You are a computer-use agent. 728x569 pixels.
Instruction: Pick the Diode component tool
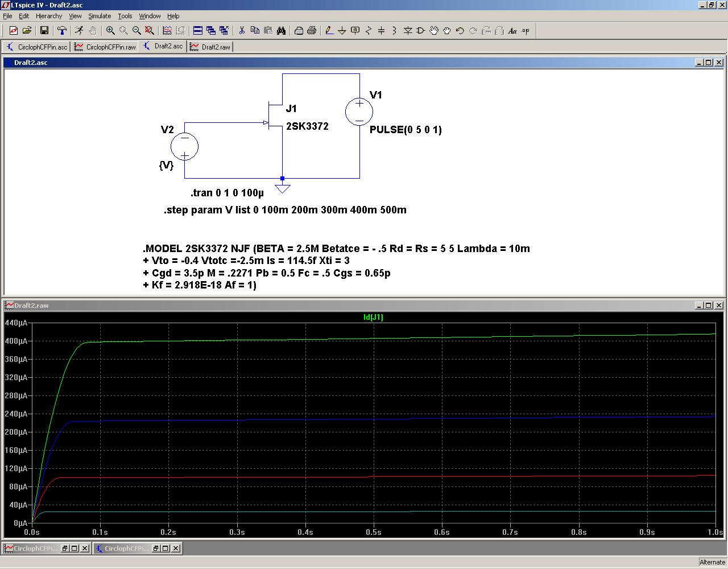tap(407, 31)
